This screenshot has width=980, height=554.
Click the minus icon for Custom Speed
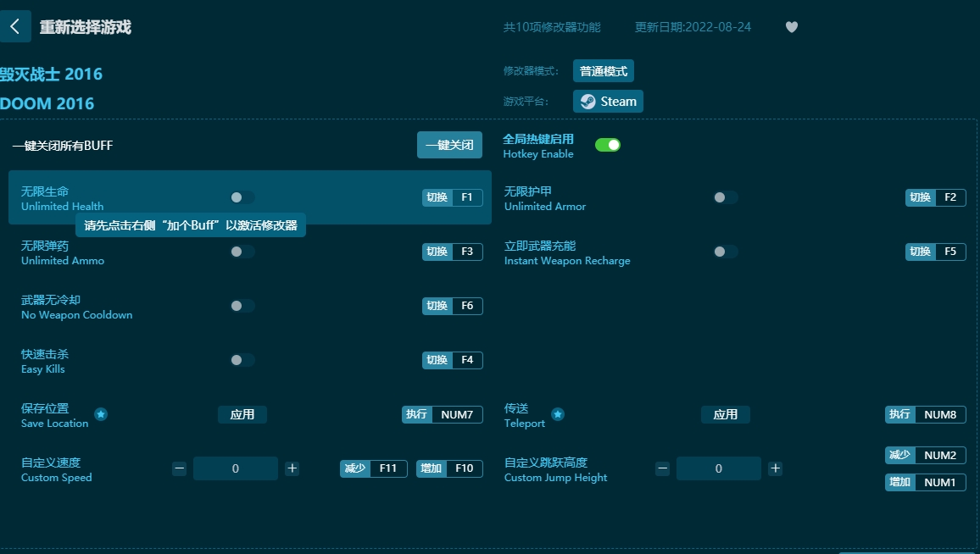coord(180,468)
